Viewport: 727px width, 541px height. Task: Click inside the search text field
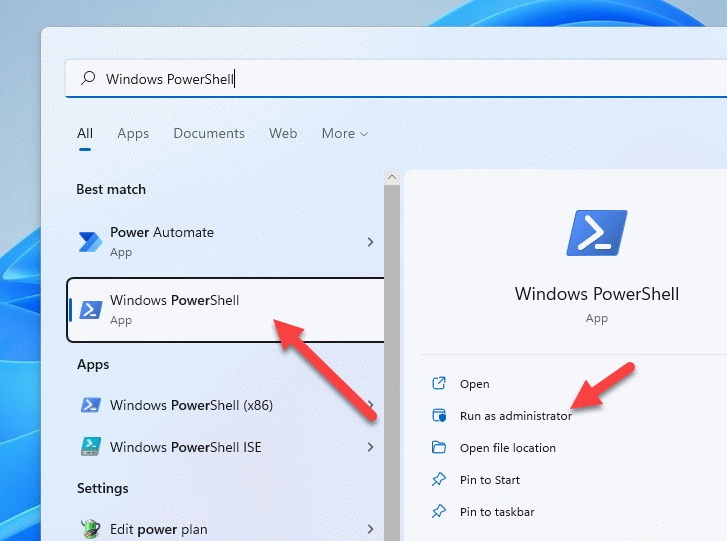(x=396, y=78)
